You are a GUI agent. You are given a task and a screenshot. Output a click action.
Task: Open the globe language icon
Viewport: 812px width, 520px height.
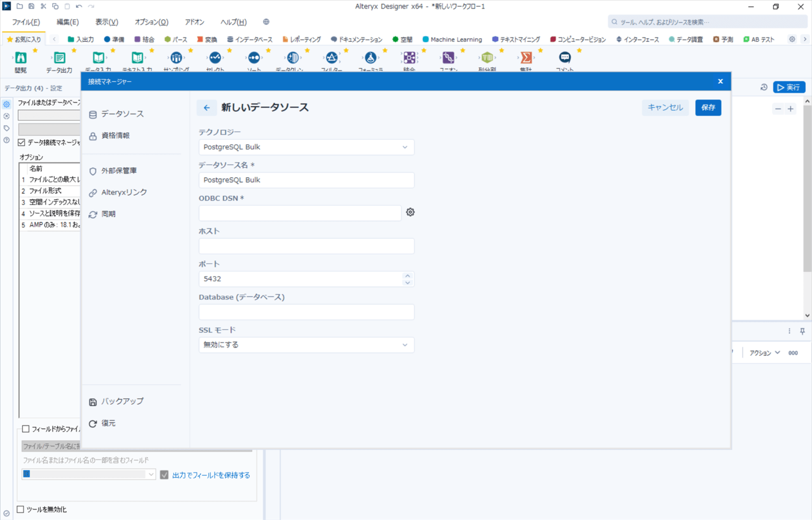(266, 22)
